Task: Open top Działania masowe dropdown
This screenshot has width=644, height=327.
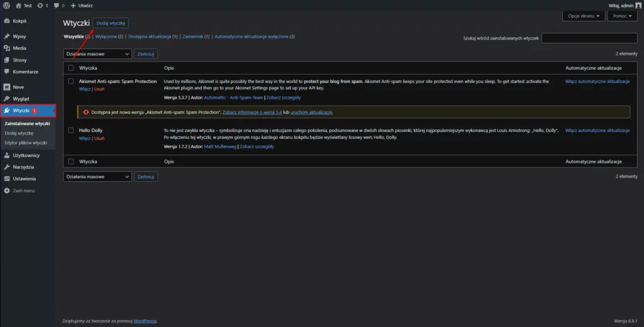Action: pyautogui.click(x=97, y=54)
